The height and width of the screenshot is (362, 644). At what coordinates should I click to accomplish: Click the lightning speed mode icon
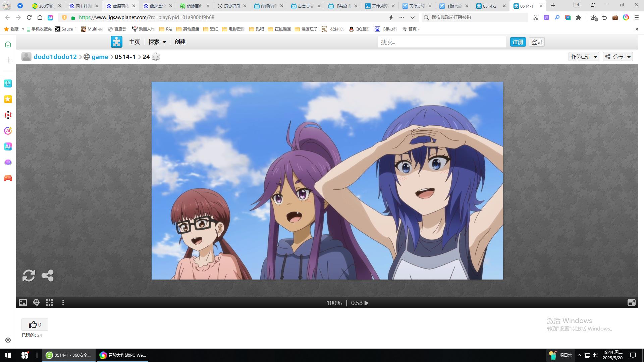click(391, 17)
